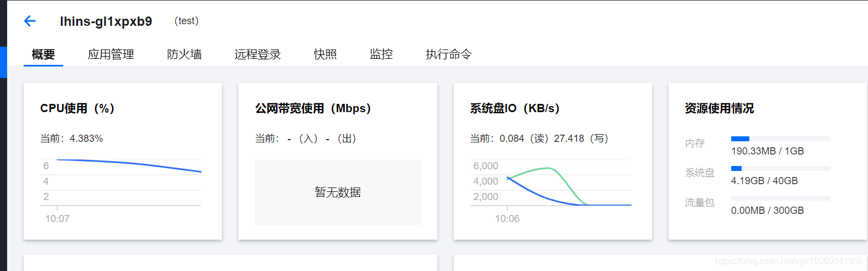This screenshot has width=868, height=271.
Task: Open the 概要 overview tab
Action: coord(43,54)
